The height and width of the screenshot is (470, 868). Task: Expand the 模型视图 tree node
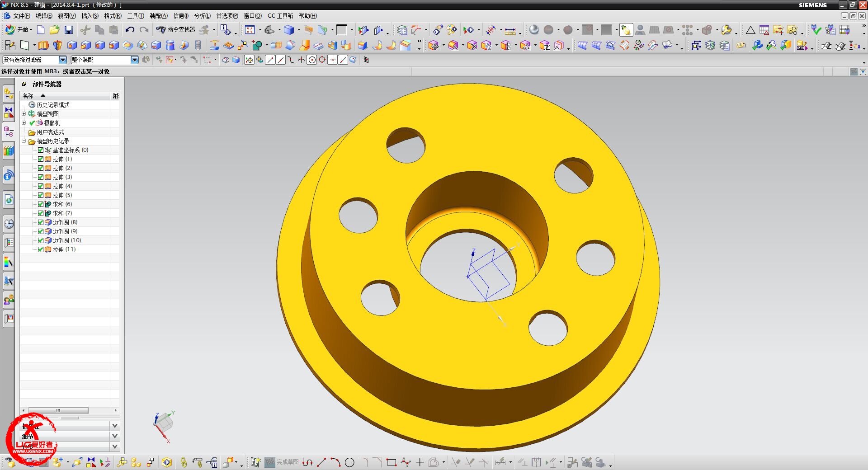tap(24, 114)
